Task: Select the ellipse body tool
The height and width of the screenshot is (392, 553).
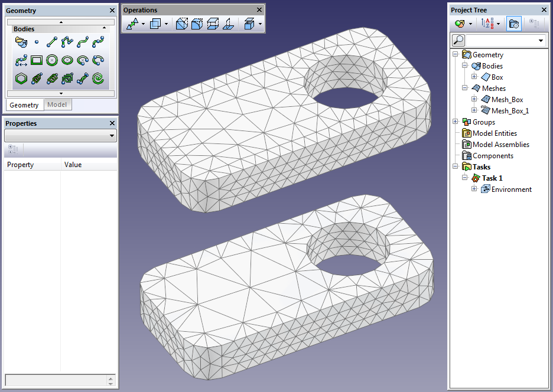Action: pos(67,60)
